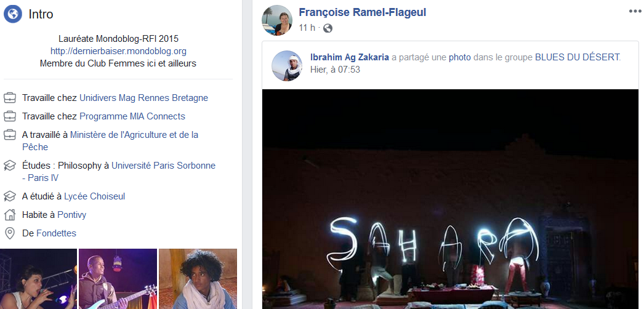The width and height of the screenshot is (644, 309).
Task: Click Françoise Ramel-Flageul's profile picture
Action: (277, 20)
